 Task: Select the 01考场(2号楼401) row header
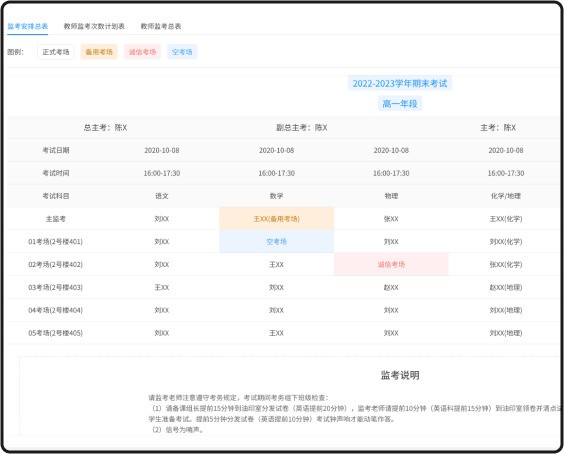[55, 241]
